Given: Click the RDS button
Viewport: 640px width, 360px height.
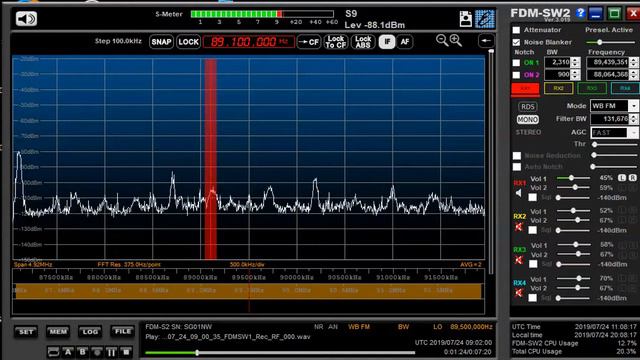Looking at the screenshot, I should pos(527,107).
